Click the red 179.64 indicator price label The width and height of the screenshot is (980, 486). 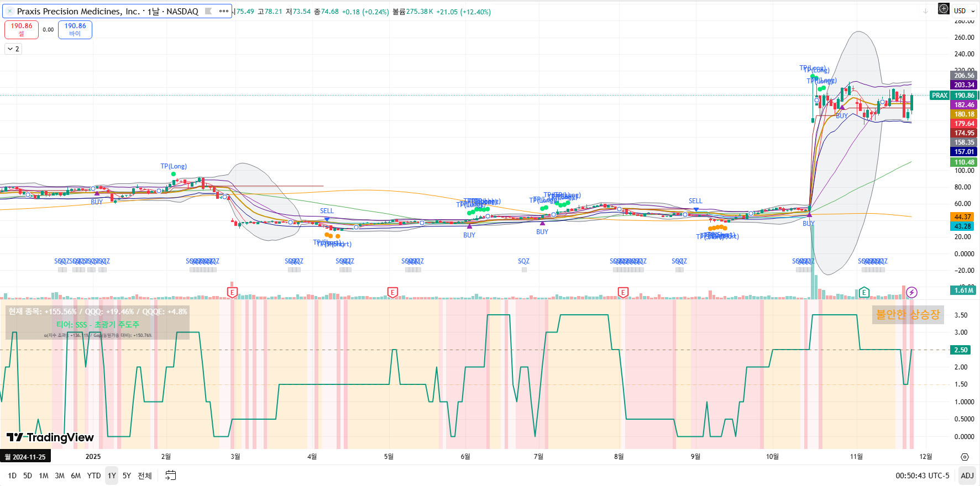pyautogui.click(x=964, y=124)
